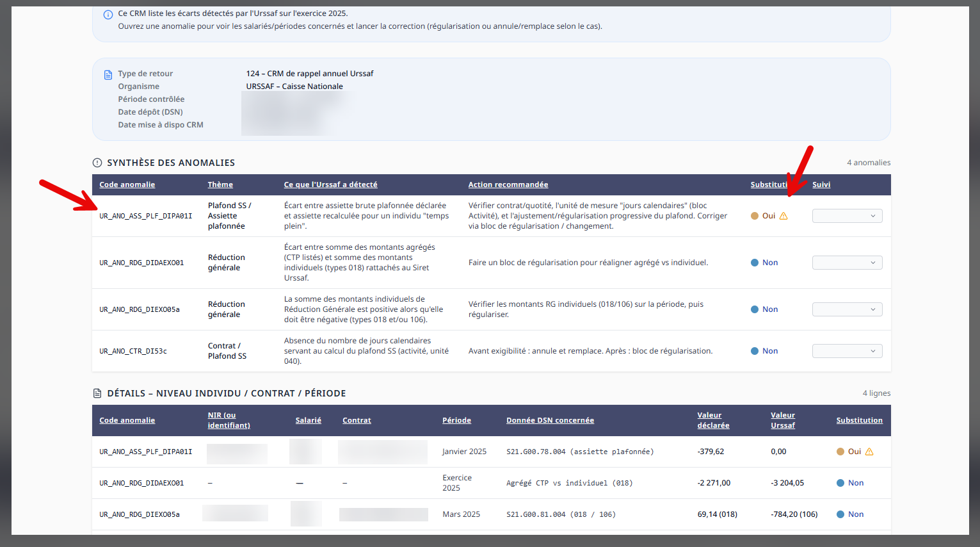
Task: Sort synthesis table by Thème
Action: (220, 184)
